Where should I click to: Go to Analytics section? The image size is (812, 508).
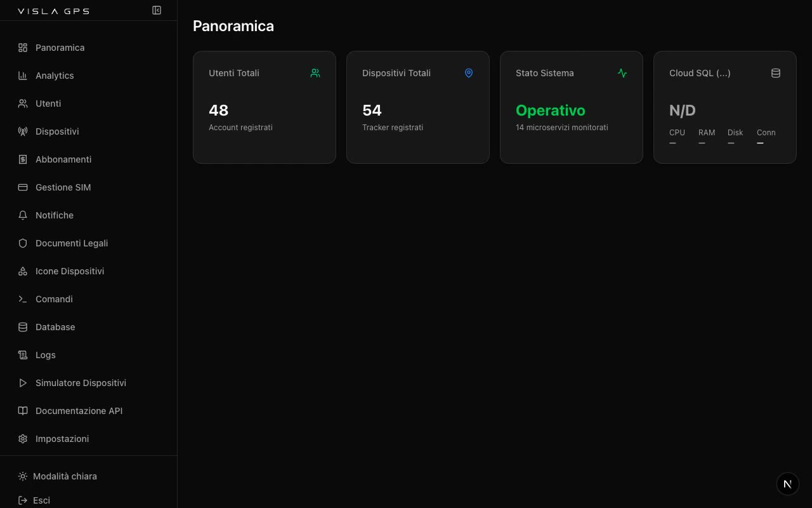89,76
